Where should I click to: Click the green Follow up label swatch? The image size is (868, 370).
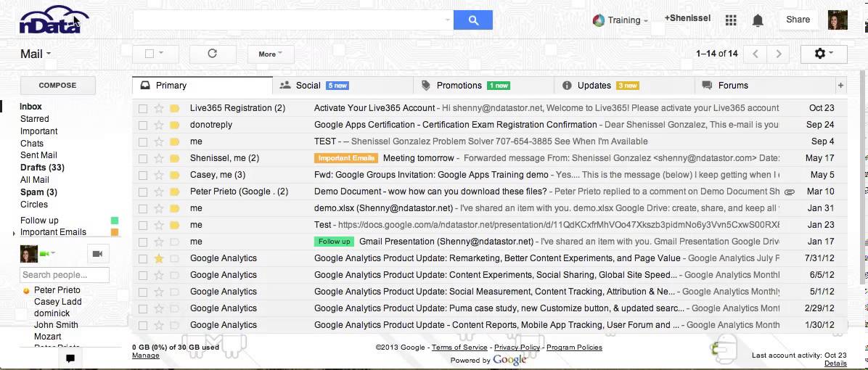115,221
